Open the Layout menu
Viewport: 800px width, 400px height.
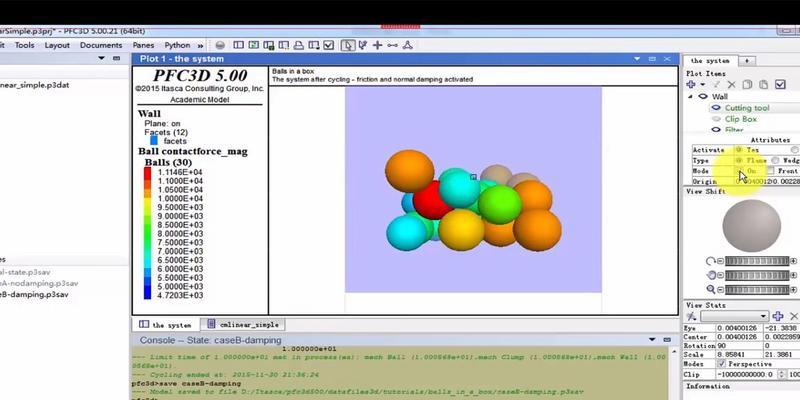[57, 45]
